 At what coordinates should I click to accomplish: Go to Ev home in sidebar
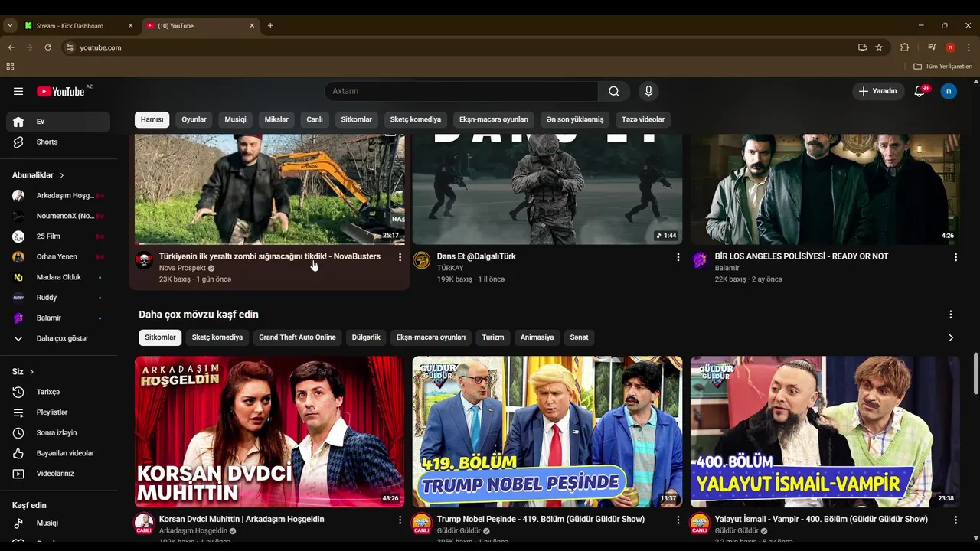click(58, 122)
